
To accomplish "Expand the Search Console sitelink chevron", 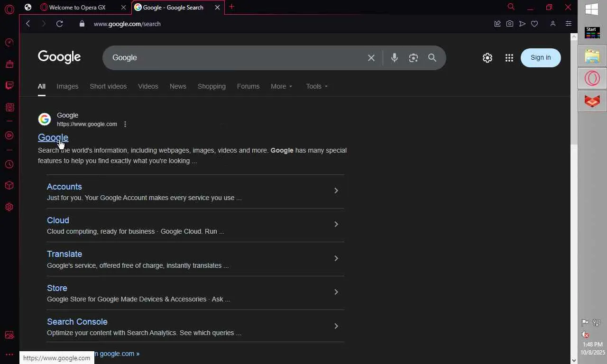I will tap(336, 326).
